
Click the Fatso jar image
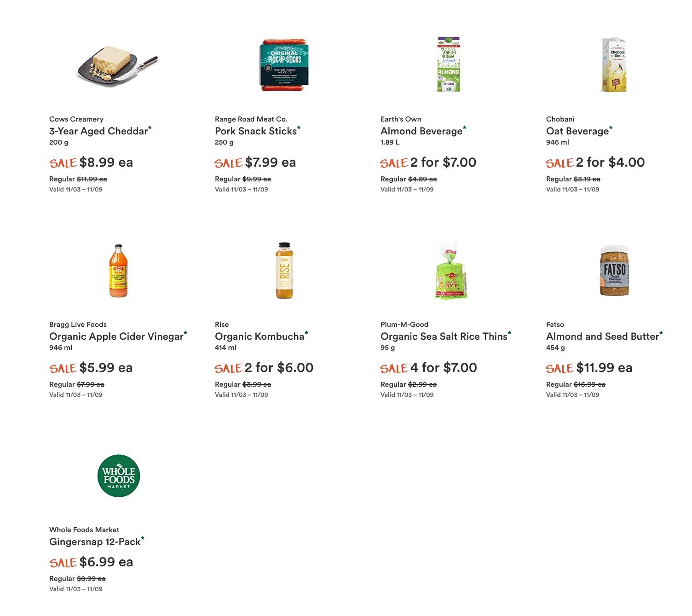point(615,271)
